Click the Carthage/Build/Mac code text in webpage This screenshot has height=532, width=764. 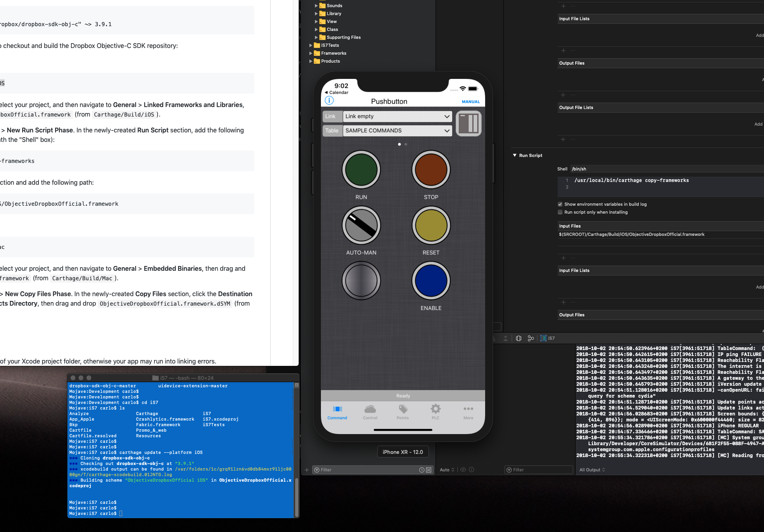[x=82, y=278]
